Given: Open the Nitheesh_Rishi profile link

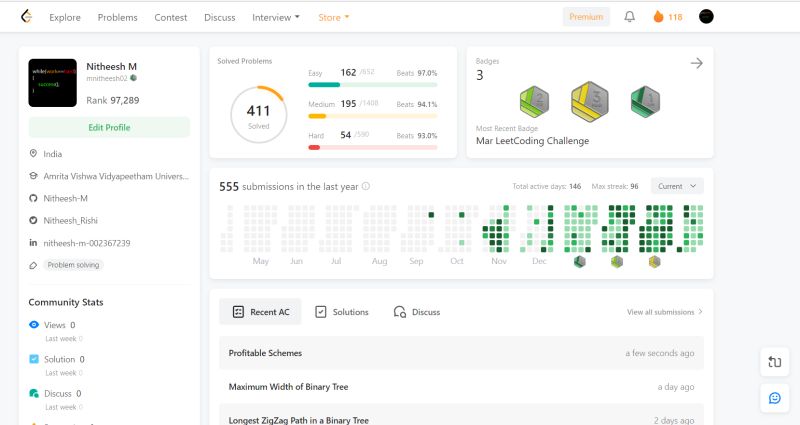Looking at the screenshot, I should 70,220.
